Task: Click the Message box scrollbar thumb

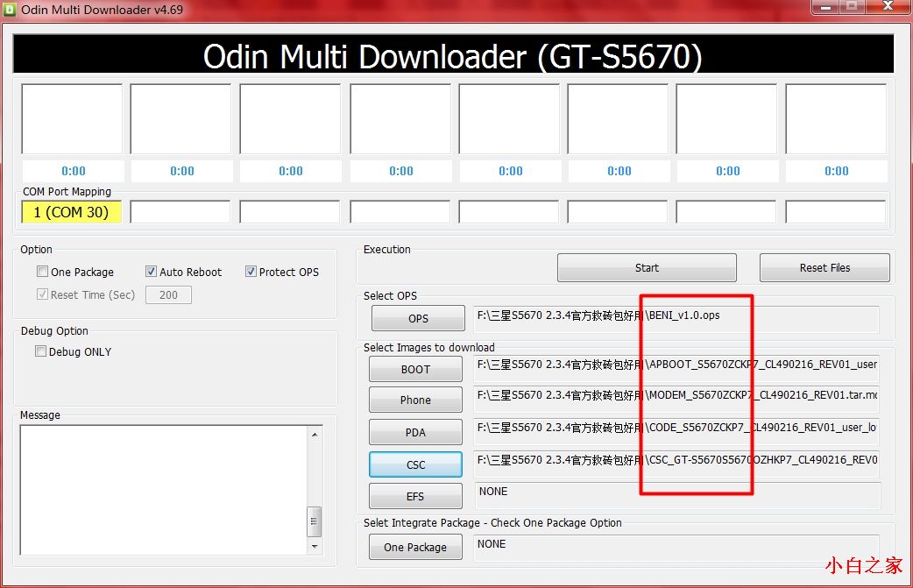Action: click(x=315, y=521)
